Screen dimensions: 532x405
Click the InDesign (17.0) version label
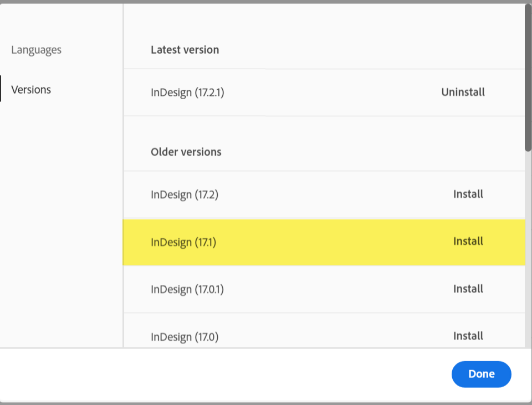click(185, 336)
